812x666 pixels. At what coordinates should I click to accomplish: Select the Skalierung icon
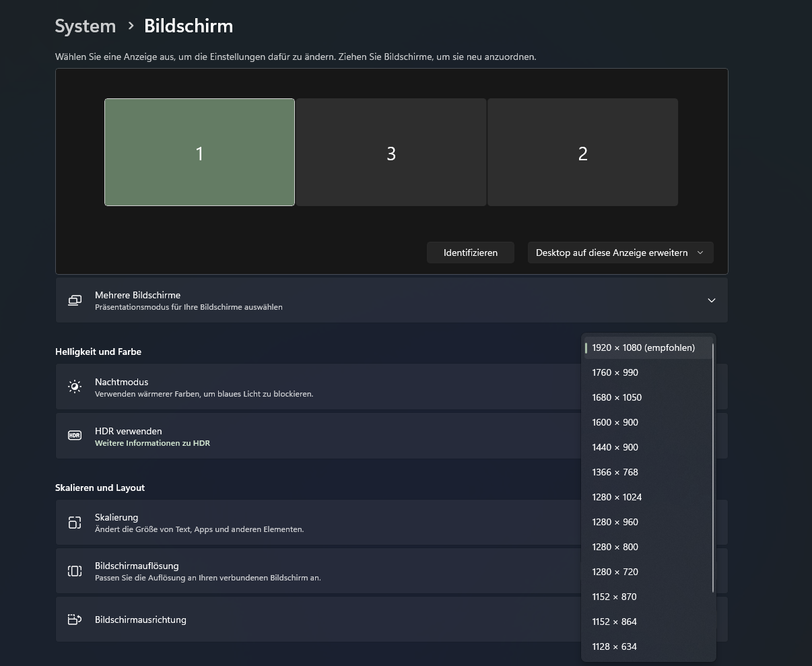(74, 522)
